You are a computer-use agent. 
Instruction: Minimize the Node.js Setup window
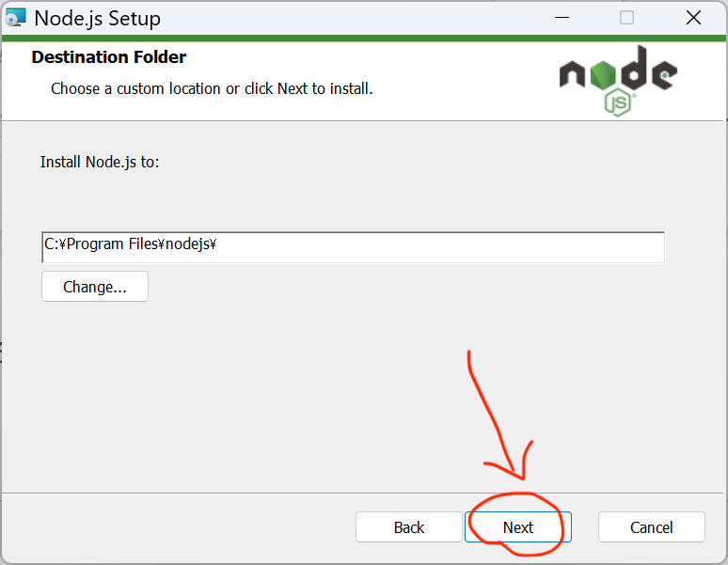pyautogui.click(x=561, y=18)
